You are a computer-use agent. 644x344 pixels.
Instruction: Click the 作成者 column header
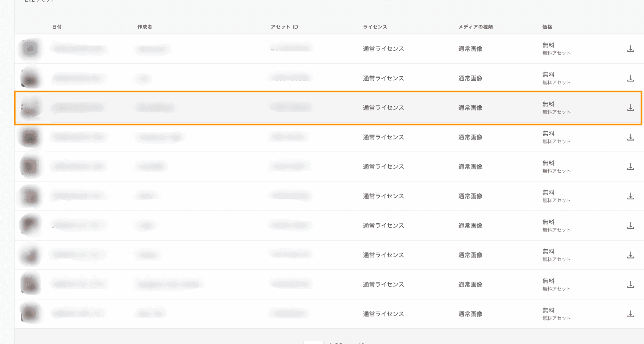(x=145, y=27)
